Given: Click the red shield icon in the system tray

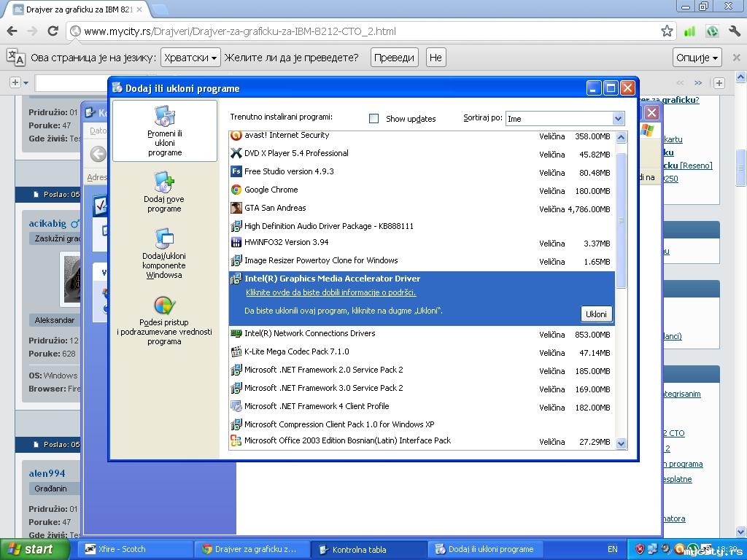Looking at the screenshot, I should pos(640,549).
